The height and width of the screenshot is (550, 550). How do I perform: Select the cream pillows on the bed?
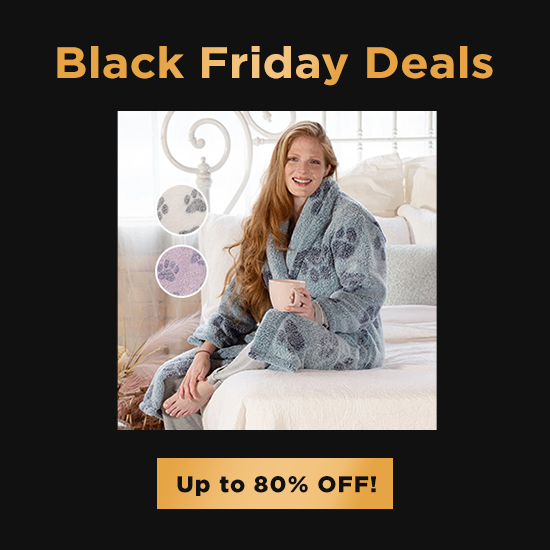pos(388,189)
